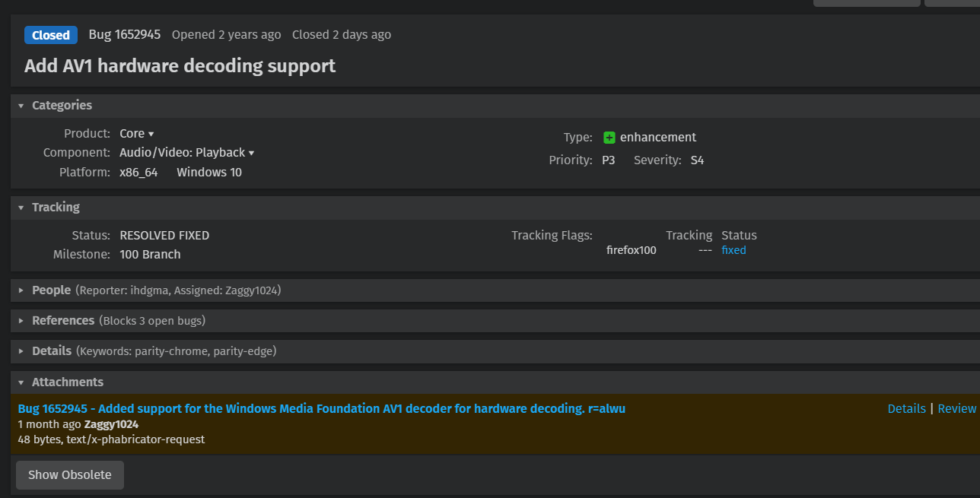
Task: Expand the People section
Action: click(21, 290)
